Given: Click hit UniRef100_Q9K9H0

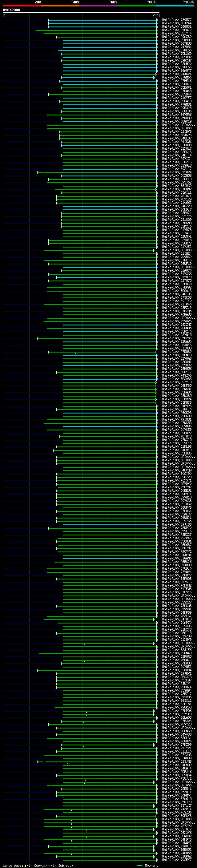Looking at the screenshot, I should coord(177,40).
